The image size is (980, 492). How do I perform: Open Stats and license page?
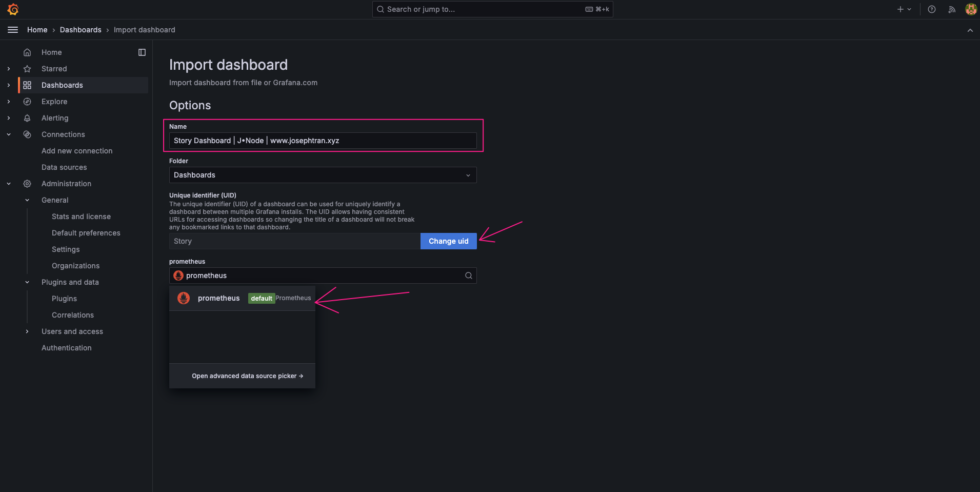coord(81,217)
